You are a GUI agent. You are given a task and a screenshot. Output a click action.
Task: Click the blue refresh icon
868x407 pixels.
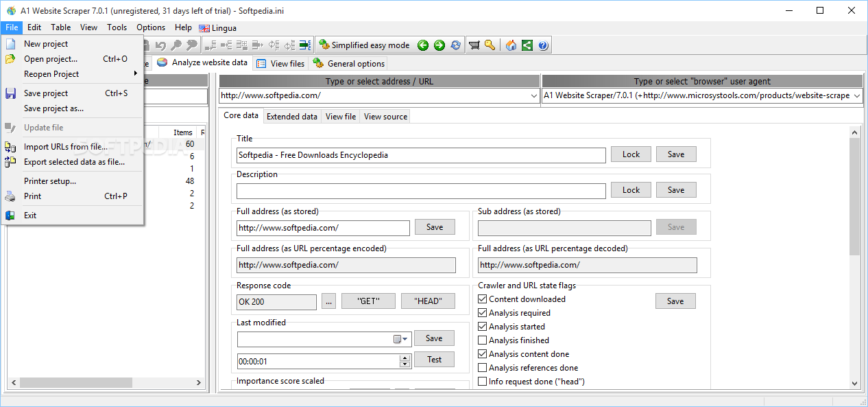455,45
